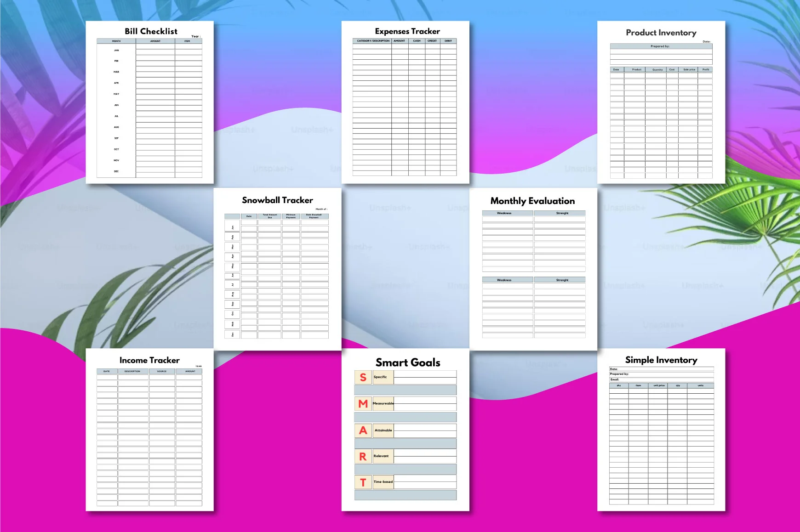Click the Feb row tab in Snowball Tracker
The height and width of the screenshot is (532, 800).
click(232, 237)
